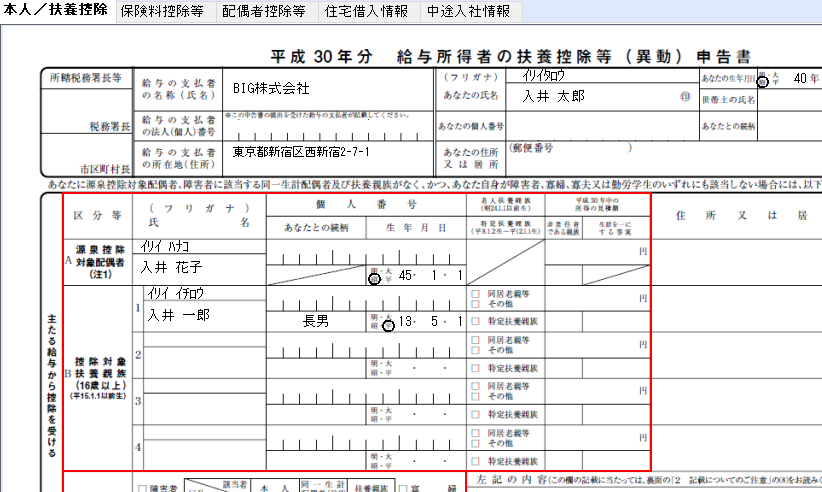Screen dimensions: 822x492
Task: Click the empty name field in dependent row 2
Action: click(204, 362)
